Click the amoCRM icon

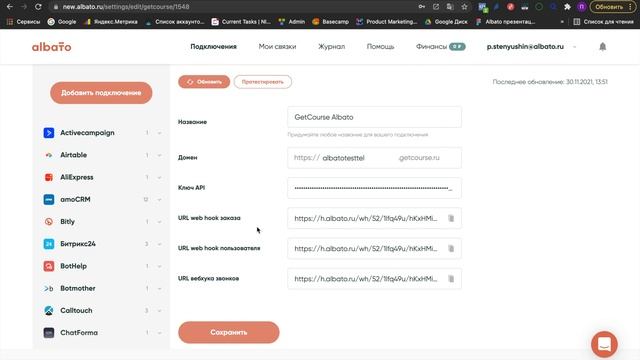pos(49,200)
